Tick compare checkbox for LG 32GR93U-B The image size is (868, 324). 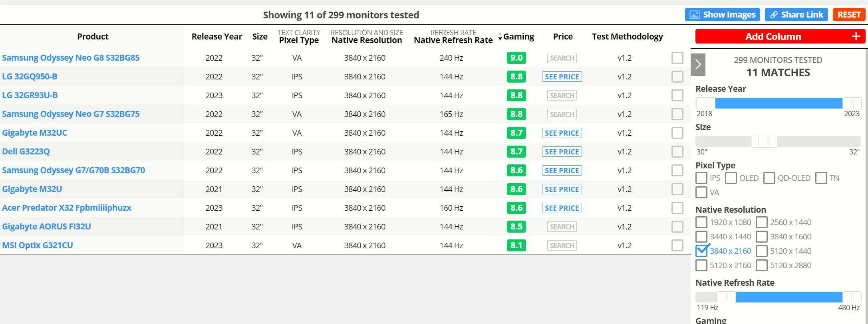pyautogui.click(x=677, y=95)
